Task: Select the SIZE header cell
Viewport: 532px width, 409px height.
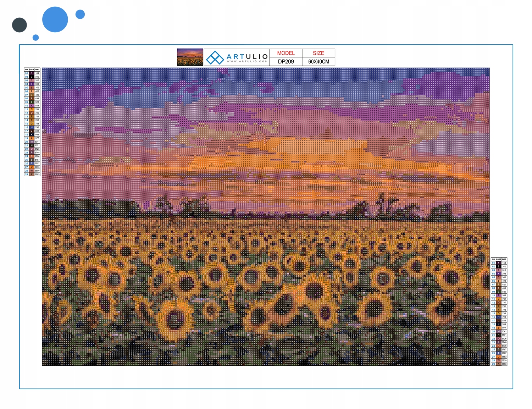Action: 318,53
